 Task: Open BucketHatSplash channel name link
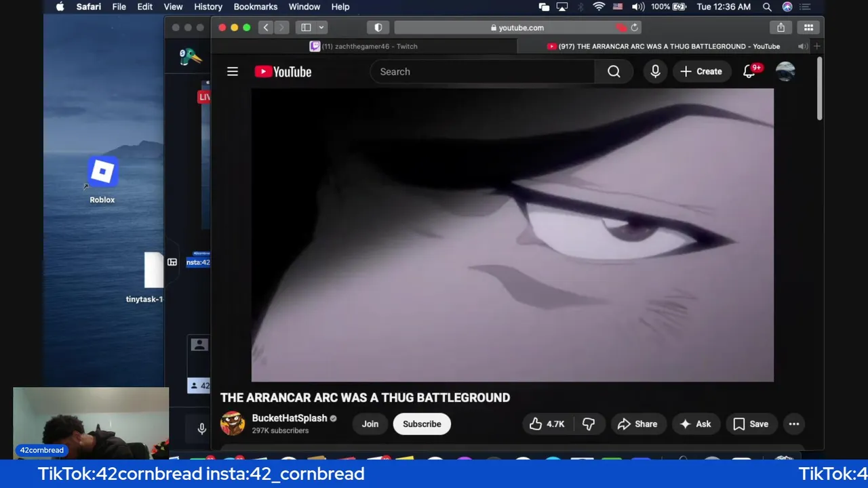[x=290, y=418]
